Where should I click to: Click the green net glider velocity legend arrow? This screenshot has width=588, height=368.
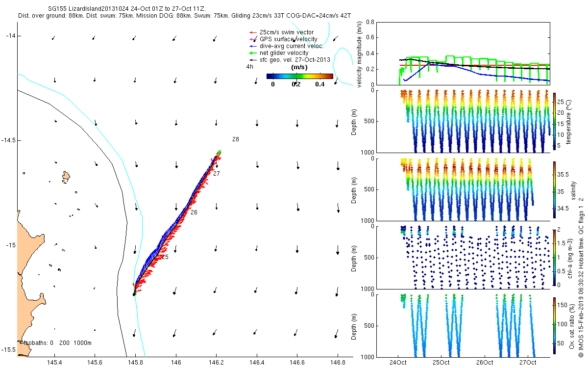pos(252,53)
